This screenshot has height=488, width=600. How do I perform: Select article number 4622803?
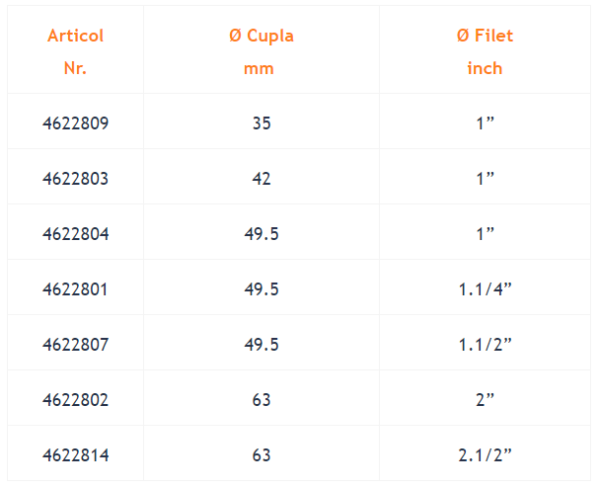tap(75, 179)
